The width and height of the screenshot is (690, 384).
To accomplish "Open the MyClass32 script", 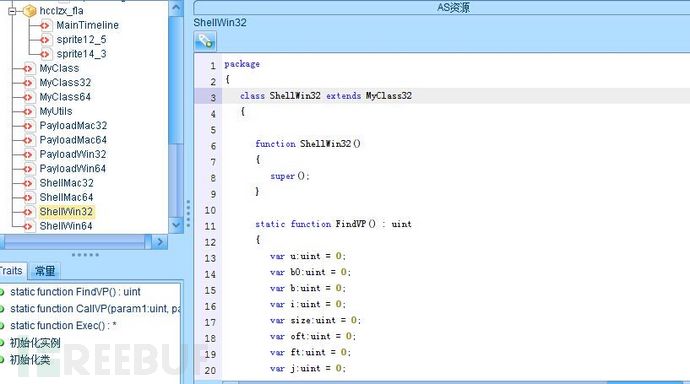I will (x=65, y=83).
